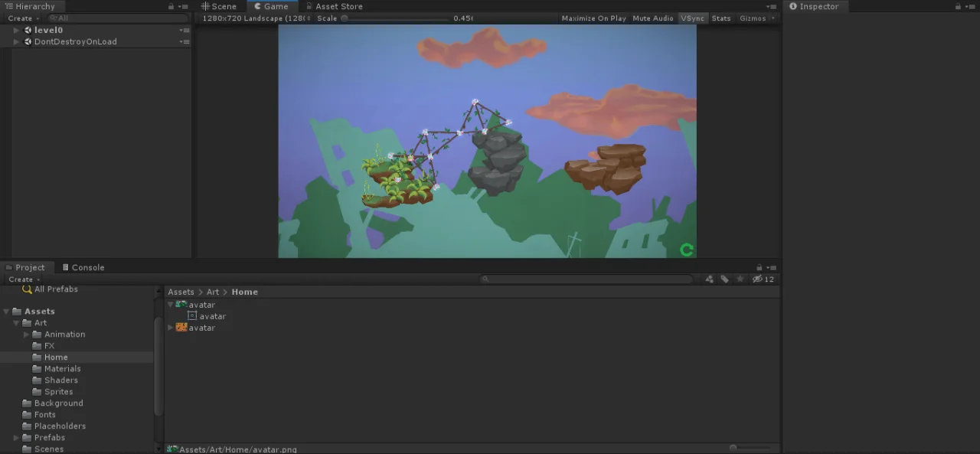Open the Gizmos dropdown arrow
The height and width of the screenshot is (454, 980).
(773, 18)
